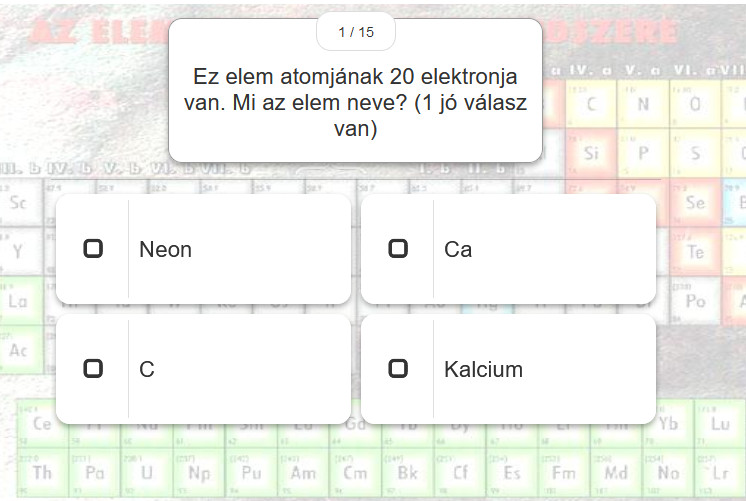This screenshot has height=501, width=746.
Task: Click the P element cell in the background
Action: [x=643, y=153]
